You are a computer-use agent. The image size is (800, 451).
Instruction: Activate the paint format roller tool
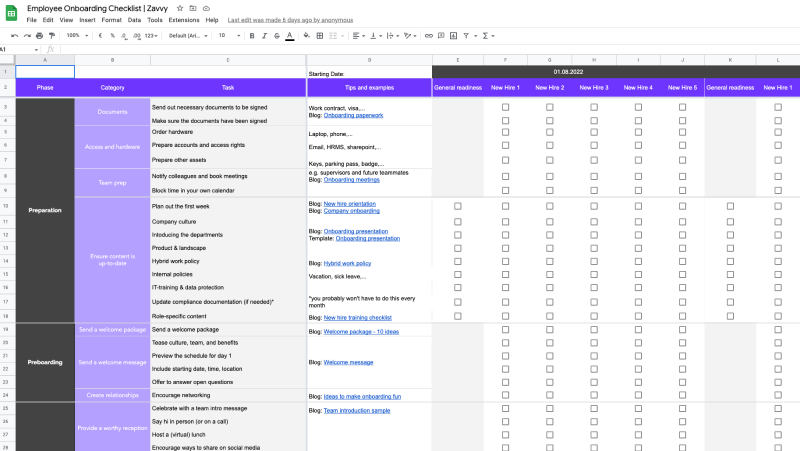click(x=52, y=35)
